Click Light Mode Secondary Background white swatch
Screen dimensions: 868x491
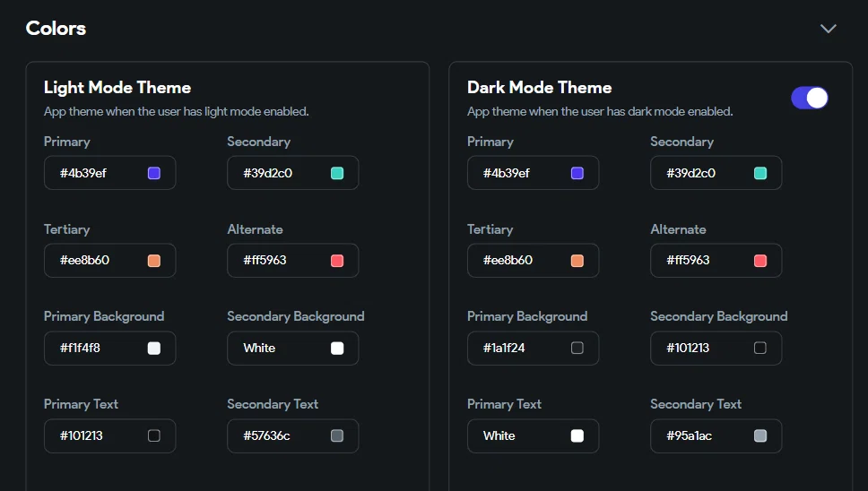coord(337,348)
